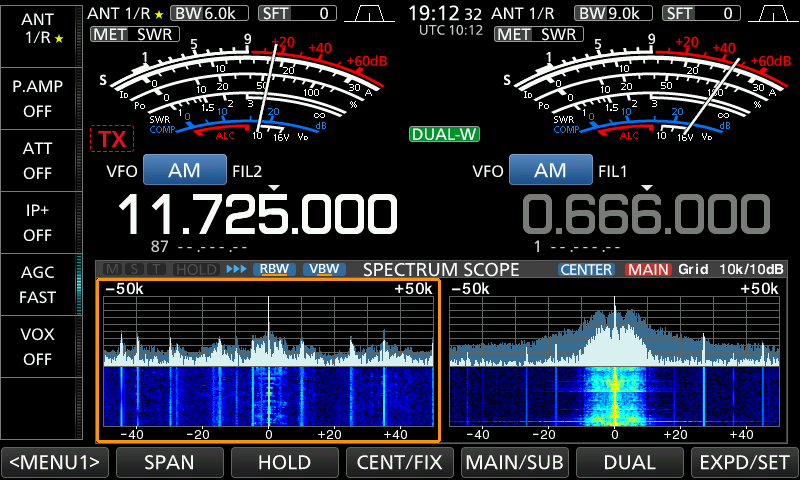
Task: Tap greyed T marker indicator
Action: click(x=156, y=269)
